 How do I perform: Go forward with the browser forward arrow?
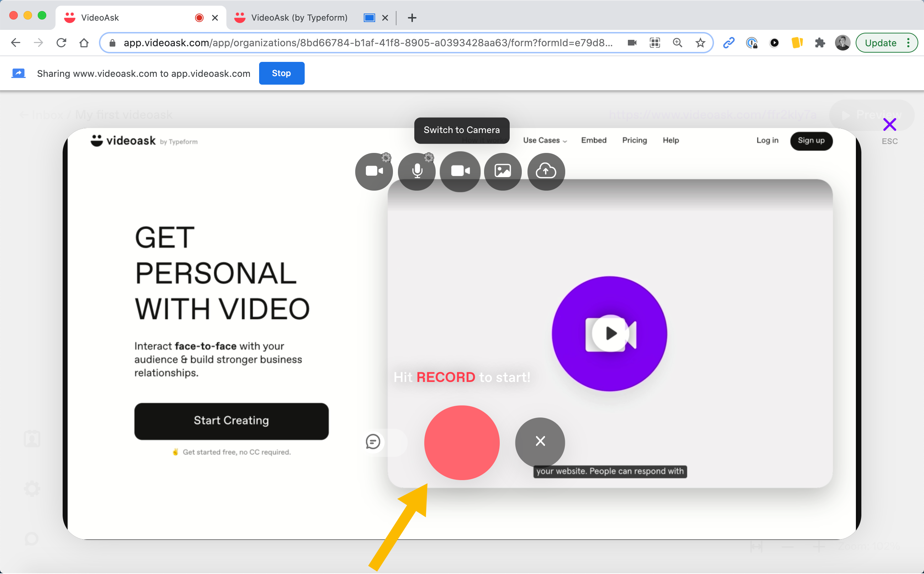(38, 43)
